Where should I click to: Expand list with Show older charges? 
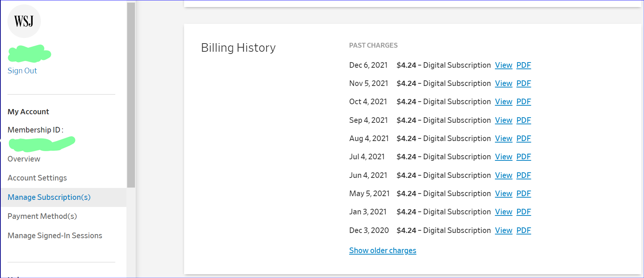[x=383, y=250]
